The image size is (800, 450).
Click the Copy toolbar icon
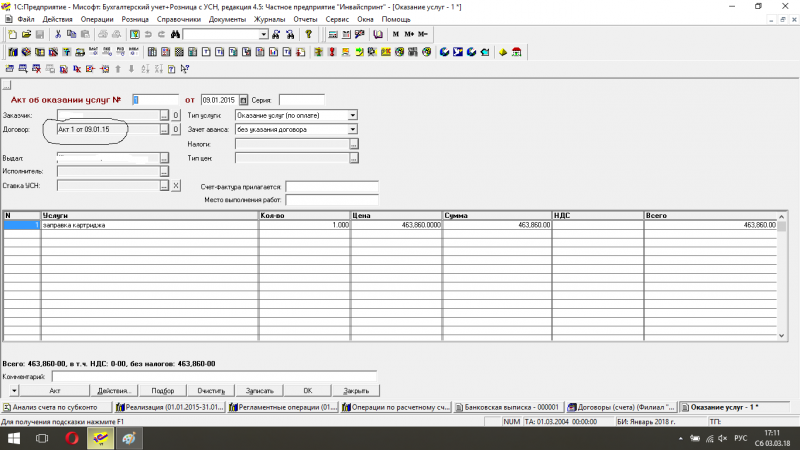tap(71, 34)
